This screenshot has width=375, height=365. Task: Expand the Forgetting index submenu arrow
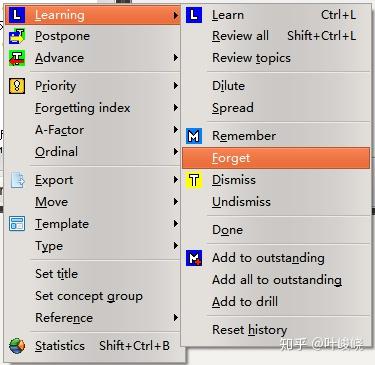176,108
